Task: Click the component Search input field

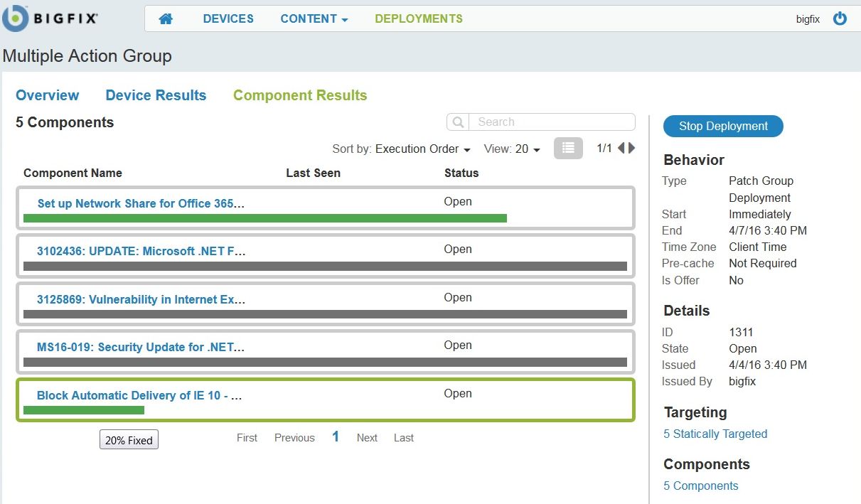Action: (x=552, y=122)
